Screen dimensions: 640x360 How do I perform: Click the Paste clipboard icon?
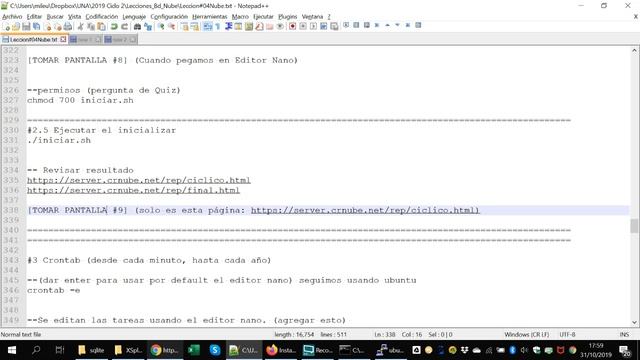pos(101,27)
